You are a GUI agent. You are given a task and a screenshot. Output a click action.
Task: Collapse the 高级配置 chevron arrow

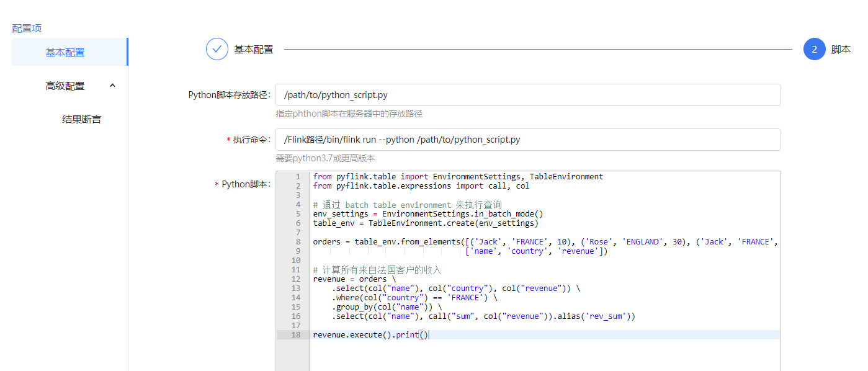pyautogui.click(x=112, y=86)
